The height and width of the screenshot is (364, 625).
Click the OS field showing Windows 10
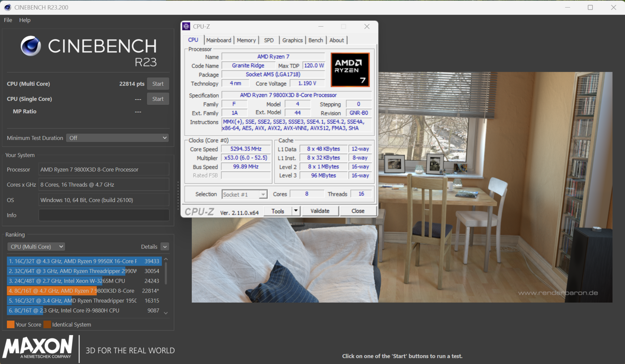pos(104,200)
